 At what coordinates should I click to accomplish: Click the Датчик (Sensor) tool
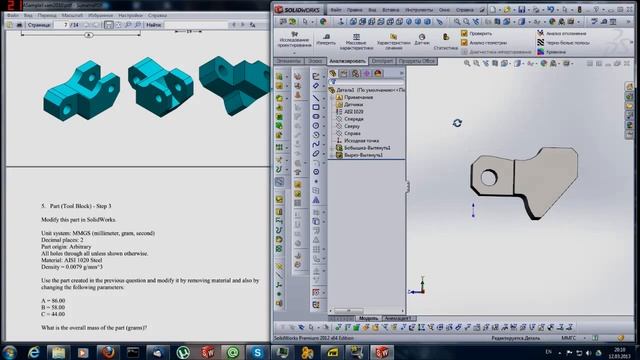(x=422, y=40)
